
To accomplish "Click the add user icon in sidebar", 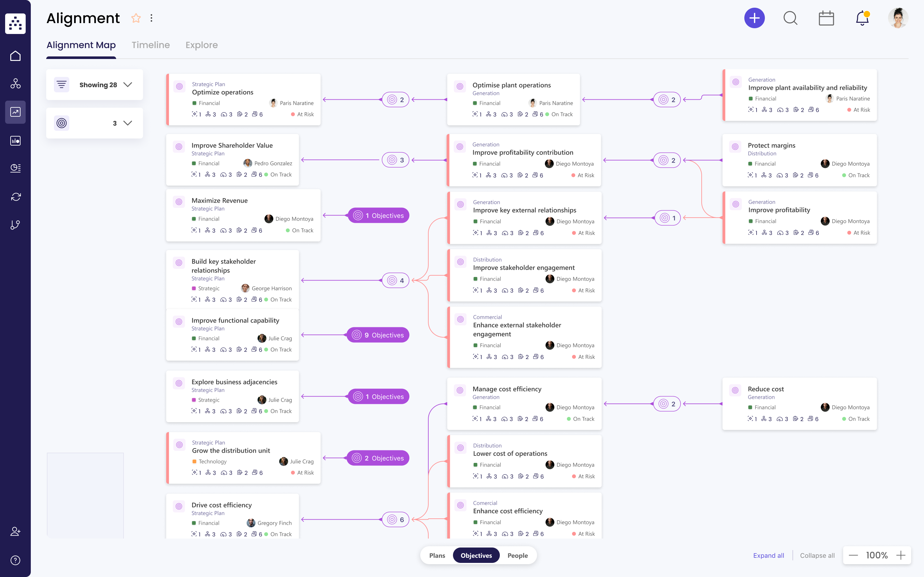I will click(15, 531).
